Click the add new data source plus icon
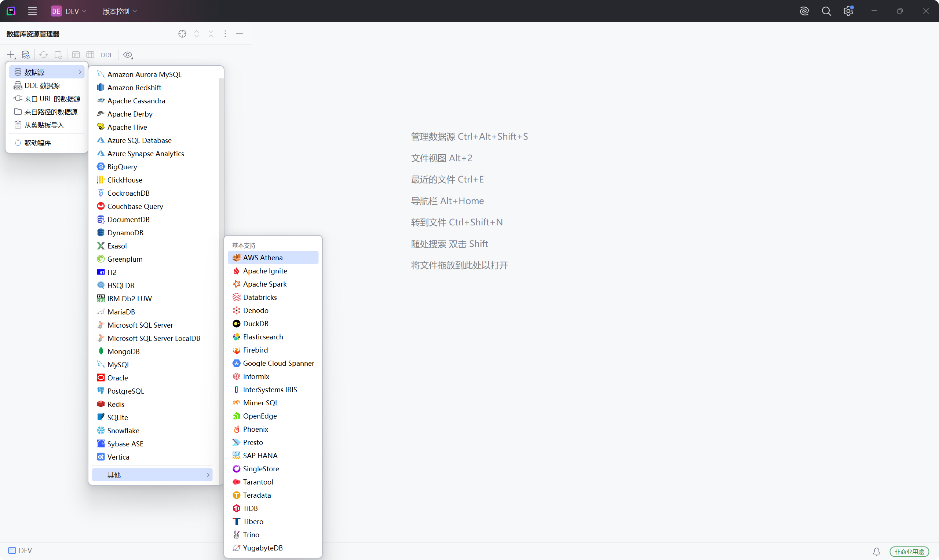This screenshot has width=939, height=560. pyautogui.click(x=11, y=55)
